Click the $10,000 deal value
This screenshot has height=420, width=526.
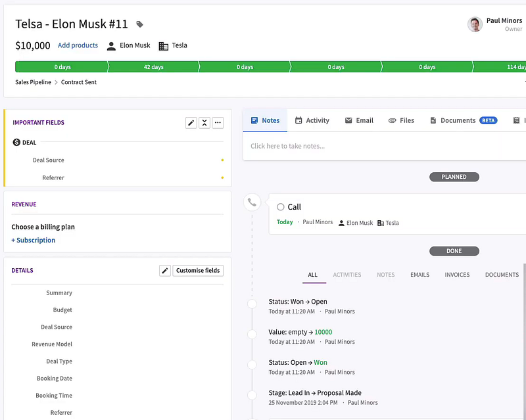[x=32, y=45]
